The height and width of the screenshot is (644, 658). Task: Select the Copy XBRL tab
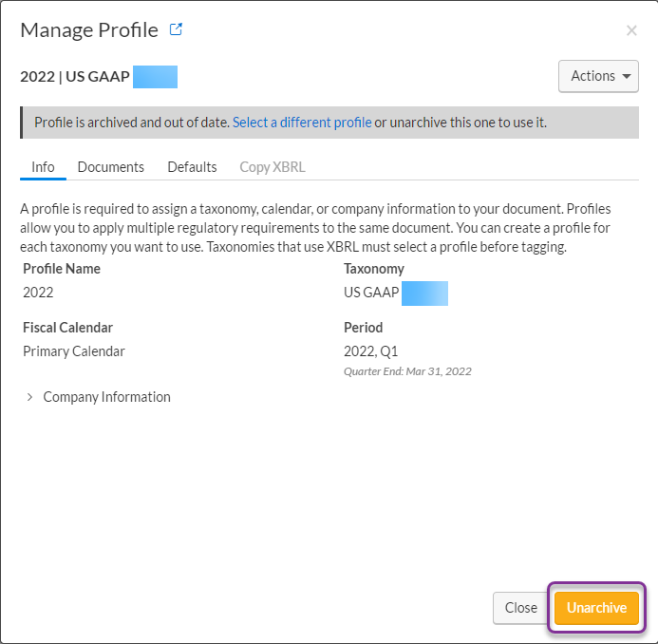pos(272,167)
